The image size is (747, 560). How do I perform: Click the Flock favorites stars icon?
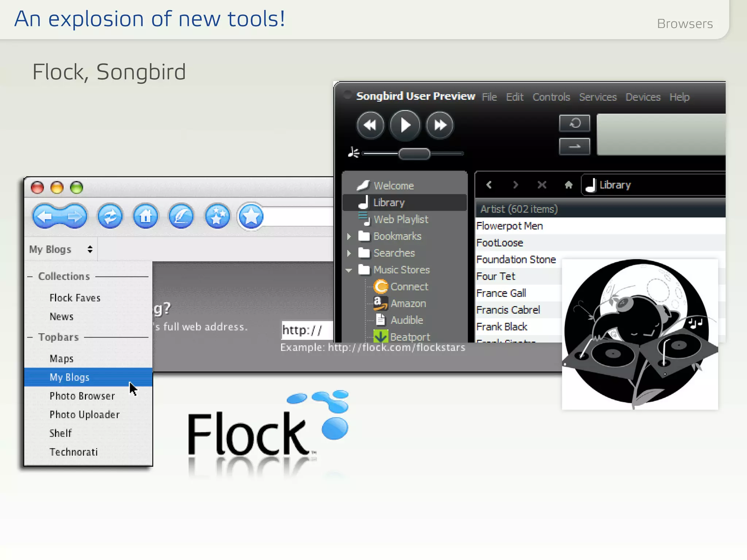(x=217, y=217)
